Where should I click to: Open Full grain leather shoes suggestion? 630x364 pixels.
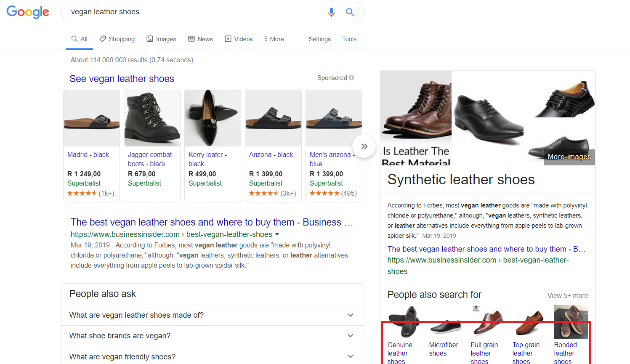484,353
